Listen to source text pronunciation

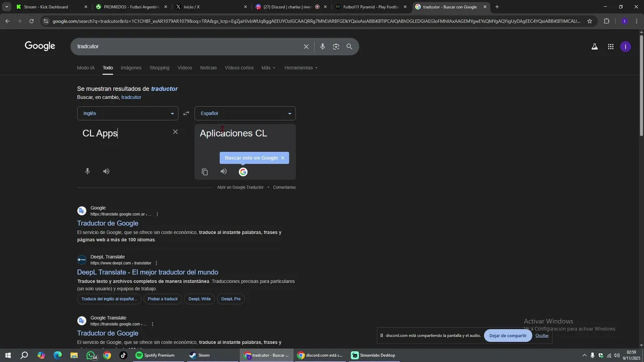pyautogui.click(x=106, y=171)
